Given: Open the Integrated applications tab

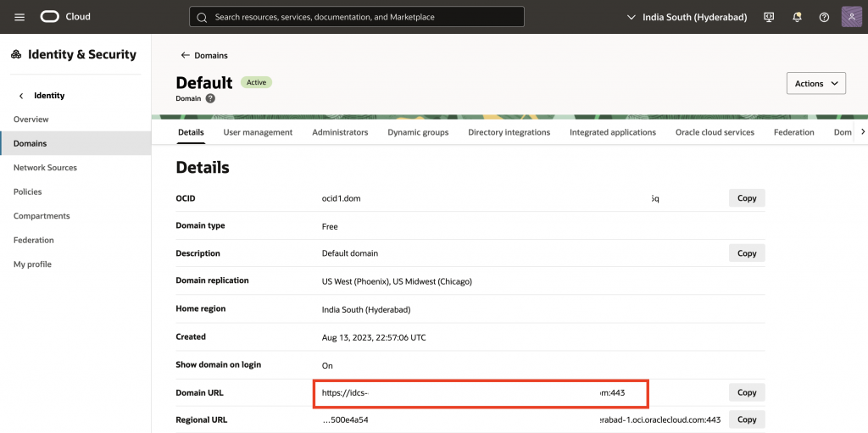Looking at the screenshot, I should click(613, 132).
